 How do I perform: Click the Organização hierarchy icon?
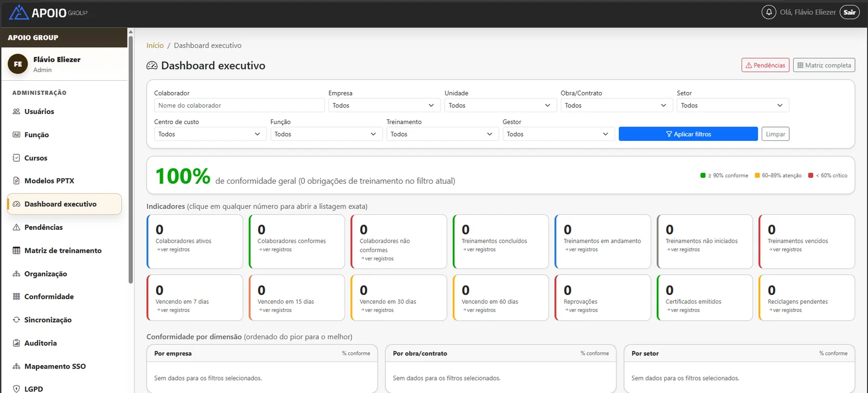(x=16, y=274)
